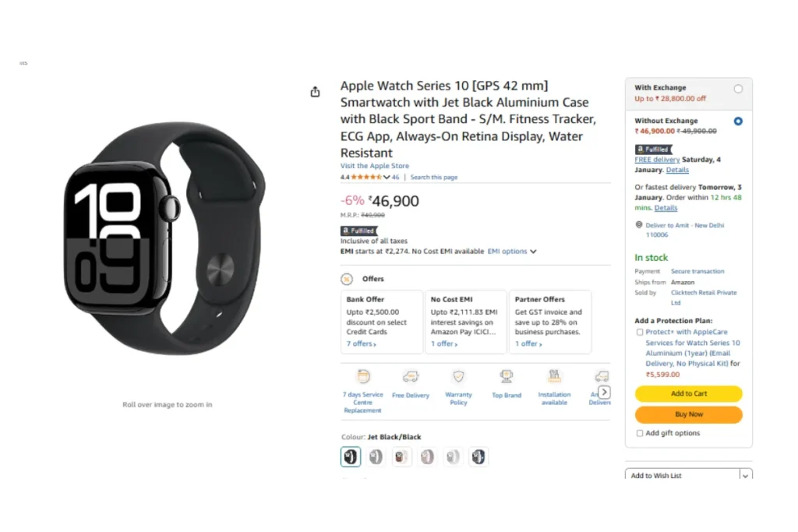
Task: Click the Free Delivery truck icon
Action: click(411, 376)
